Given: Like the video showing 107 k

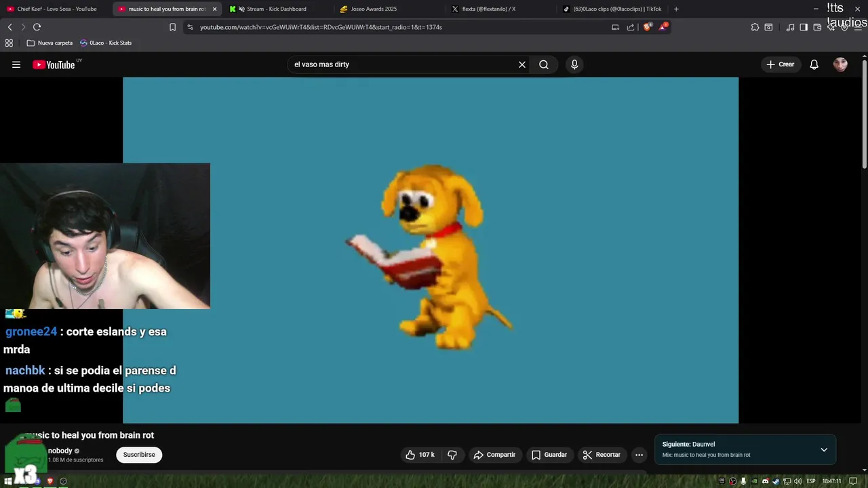Looking at the screenshot, I should pos(420,455).
